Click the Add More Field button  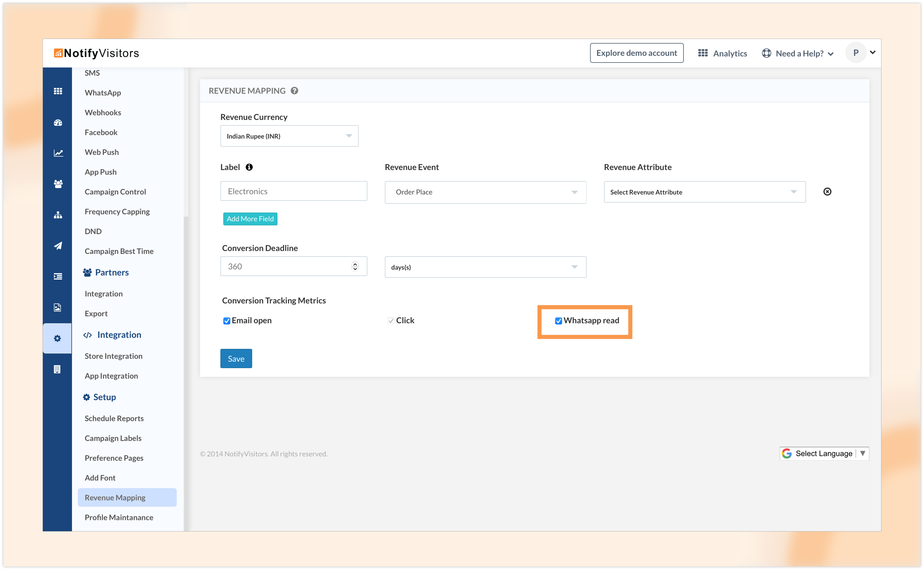(x=250, y=219)
